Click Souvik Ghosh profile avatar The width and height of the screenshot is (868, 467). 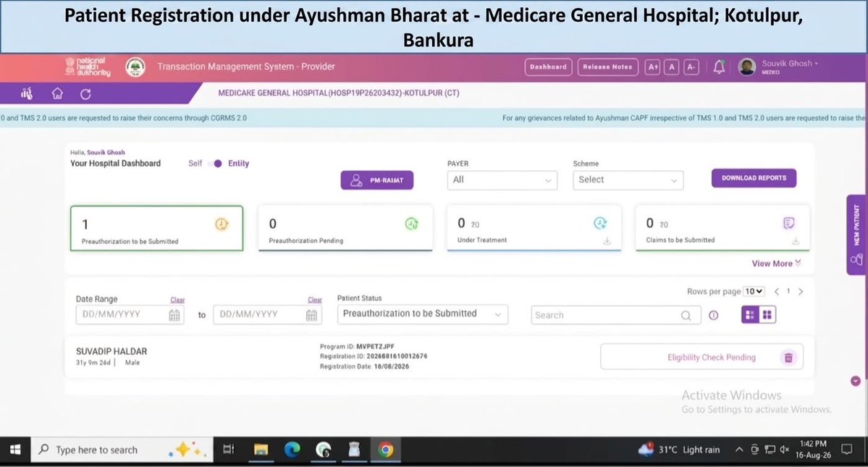click(x=747, y=67)
